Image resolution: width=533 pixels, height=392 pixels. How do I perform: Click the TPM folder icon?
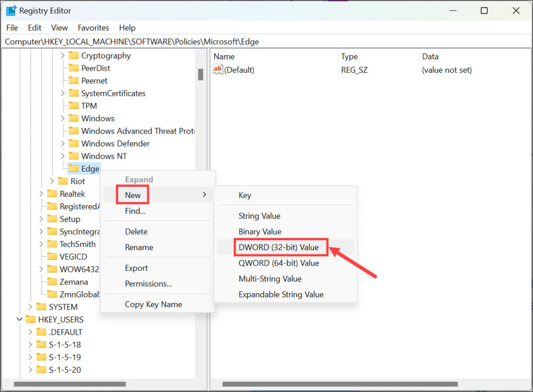point(73,106)
